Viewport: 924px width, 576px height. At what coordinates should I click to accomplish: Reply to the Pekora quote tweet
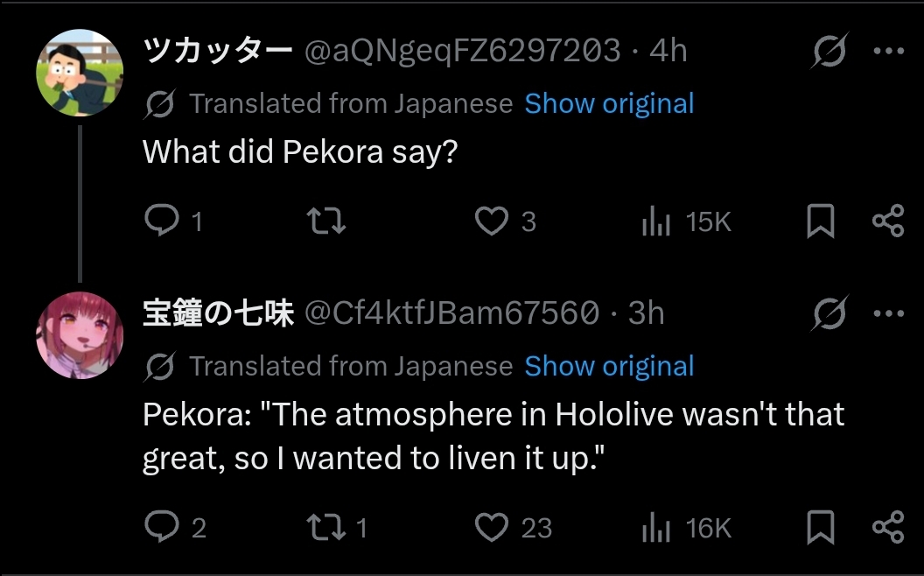162,527
